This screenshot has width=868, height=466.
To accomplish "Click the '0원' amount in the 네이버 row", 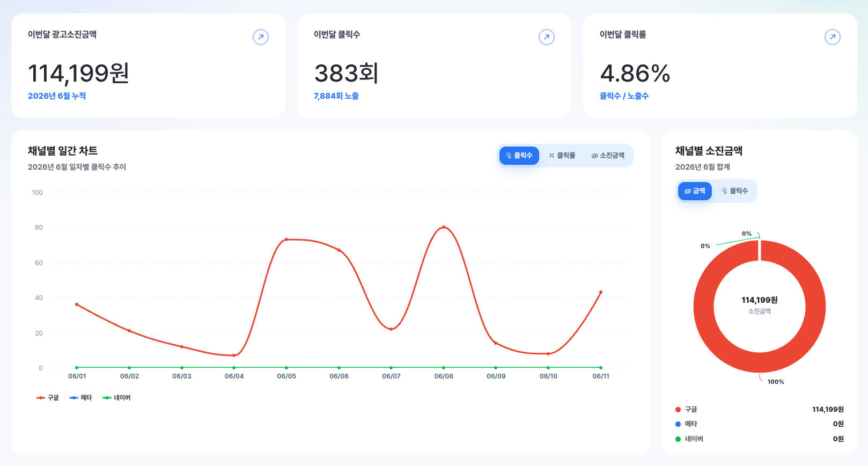I will point(838,439).
